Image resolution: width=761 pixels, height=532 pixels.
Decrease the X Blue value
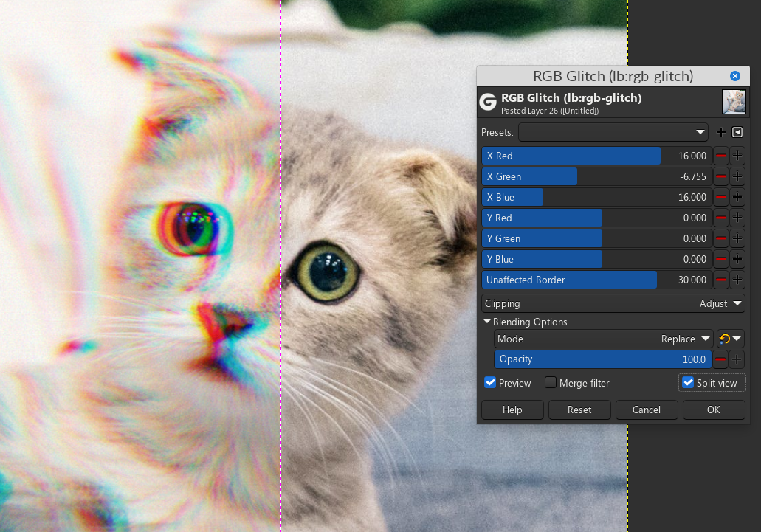click(x=720, y=197)
